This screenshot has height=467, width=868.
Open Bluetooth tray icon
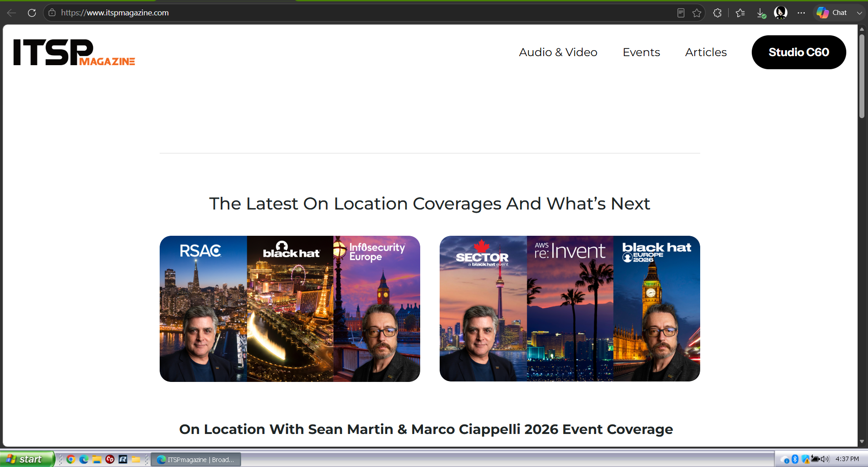(x=795, y=459)
